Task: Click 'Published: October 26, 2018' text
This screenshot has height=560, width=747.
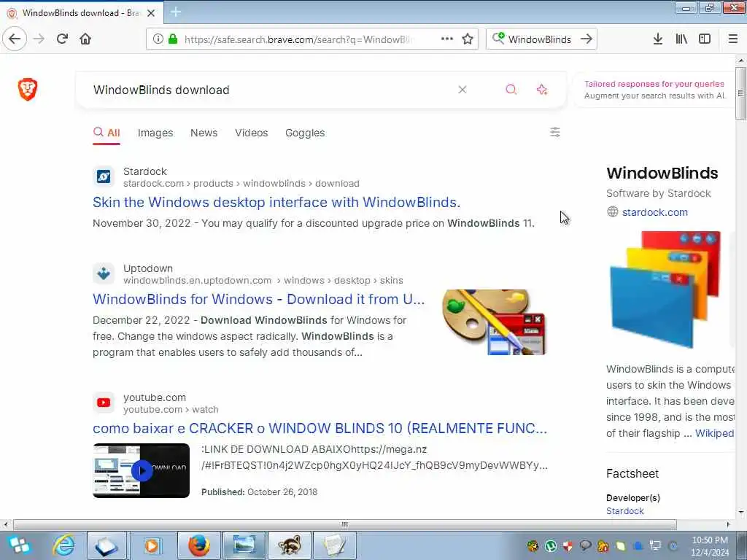Action: [x=259, y=492]
